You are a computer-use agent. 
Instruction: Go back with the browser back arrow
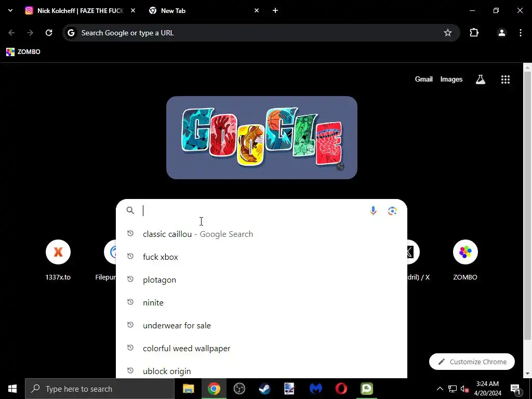[11, 33]
